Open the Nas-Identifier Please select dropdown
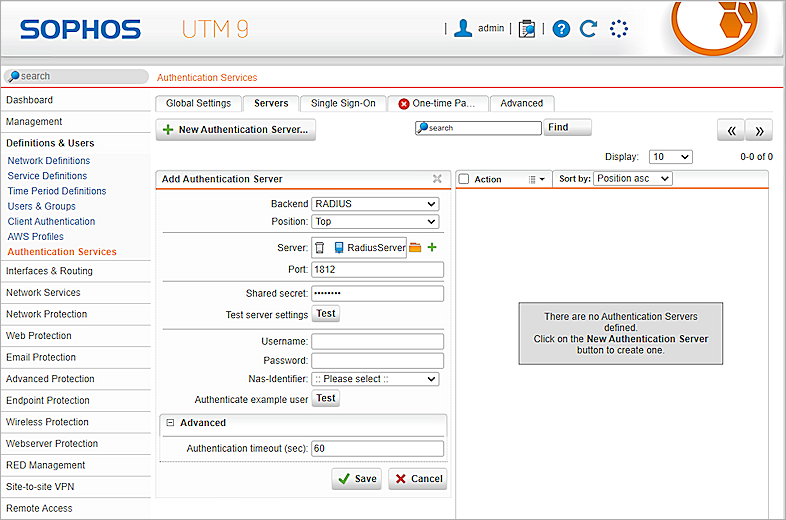This screenshot has height=520, width=786. click(375, 379)
